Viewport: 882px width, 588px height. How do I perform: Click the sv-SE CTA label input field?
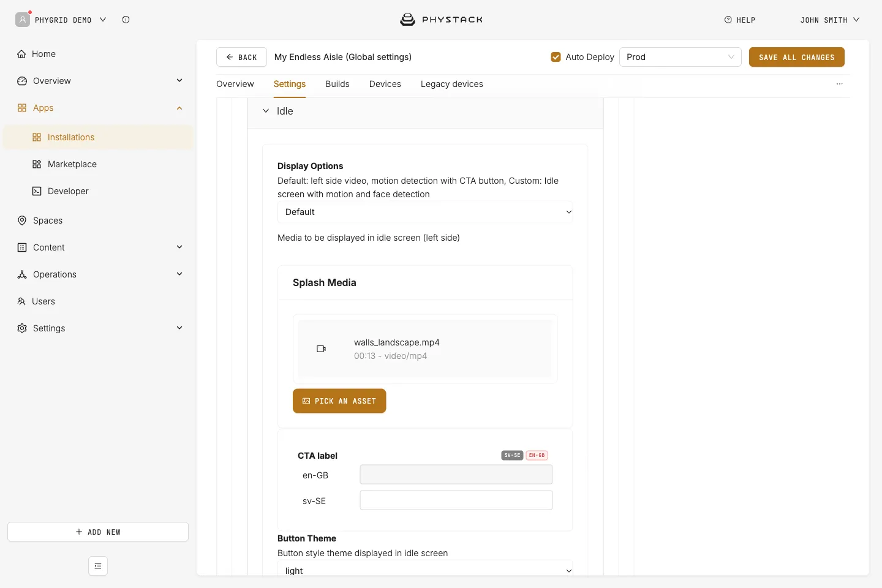pyautogui.click(x=456, y=500)
